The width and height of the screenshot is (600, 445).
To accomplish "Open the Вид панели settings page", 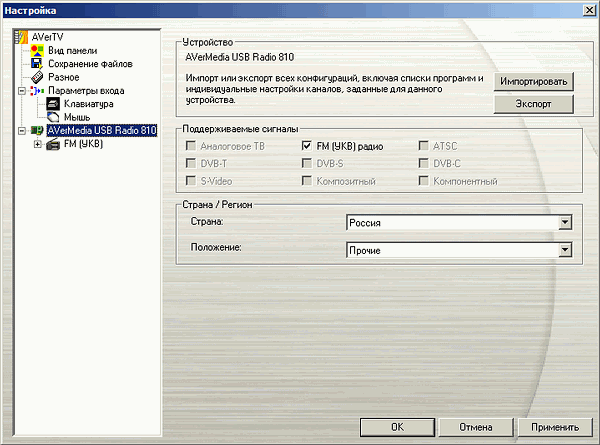I will tap(73, 51).
